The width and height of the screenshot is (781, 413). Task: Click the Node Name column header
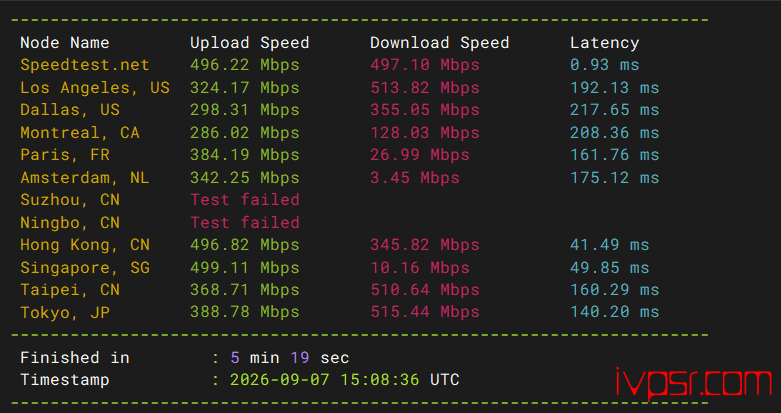[x=65, y=43]
